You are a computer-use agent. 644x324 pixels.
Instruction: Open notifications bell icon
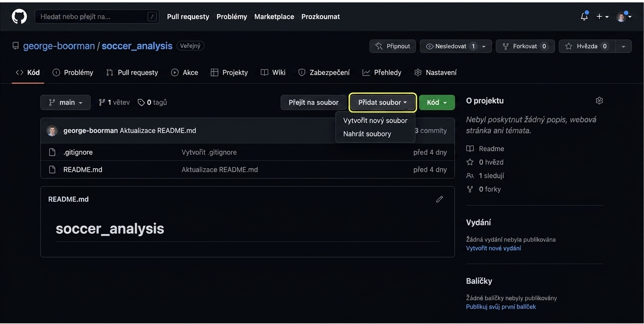click(584, 17)
